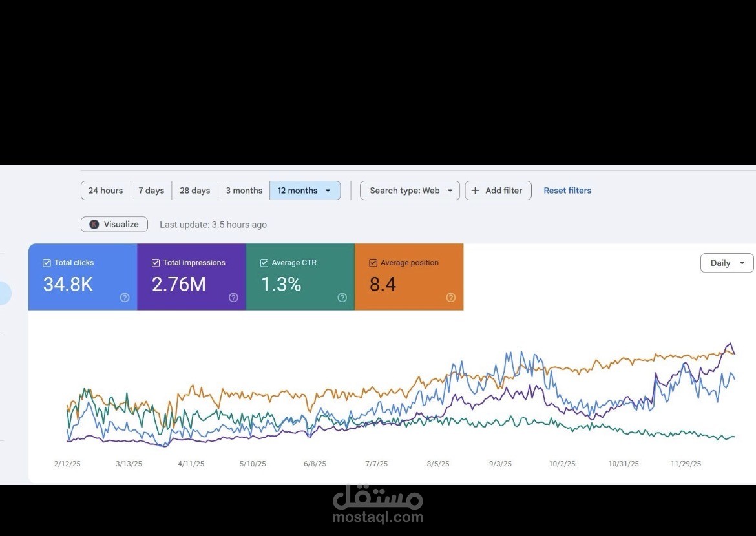Viewport: 756px width, 536px height.
Task: Open the help icon on Average position card
Action: click(451, 298)
